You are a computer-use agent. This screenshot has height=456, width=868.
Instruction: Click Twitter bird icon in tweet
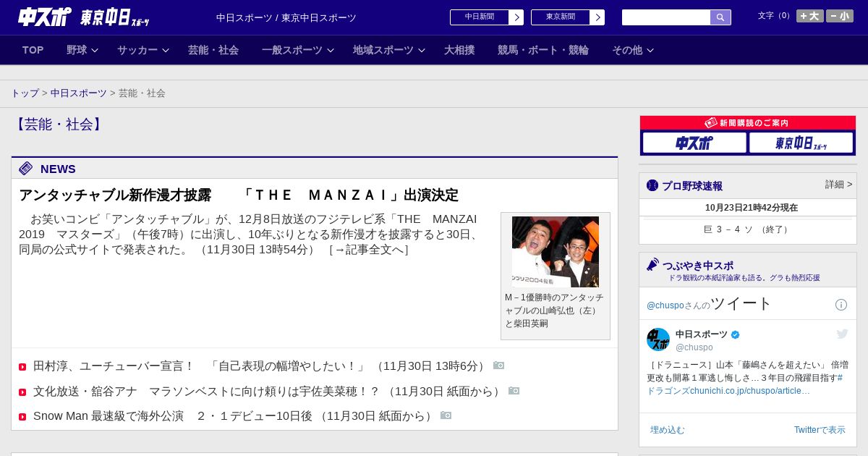point(842,334)
